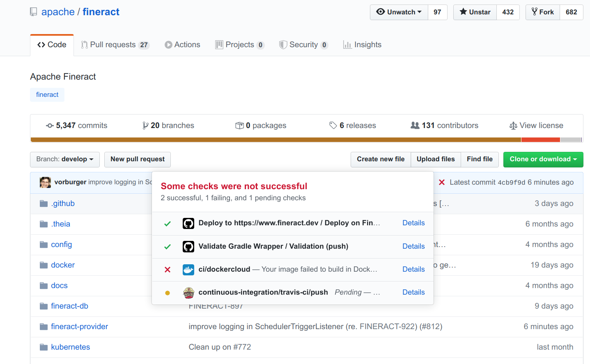
Task: Open Details for the Deploy to fineract.dev check
Action: (x=413, y=223)
